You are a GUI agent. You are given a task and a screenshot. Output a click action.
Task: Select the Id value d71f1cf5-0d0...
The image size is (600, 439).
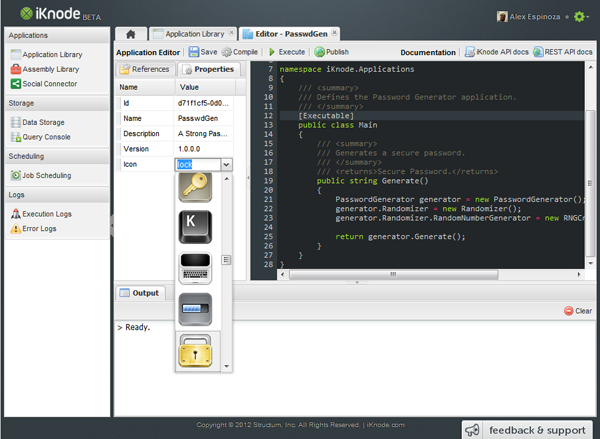pyautogui.click(x=204, y=103)
